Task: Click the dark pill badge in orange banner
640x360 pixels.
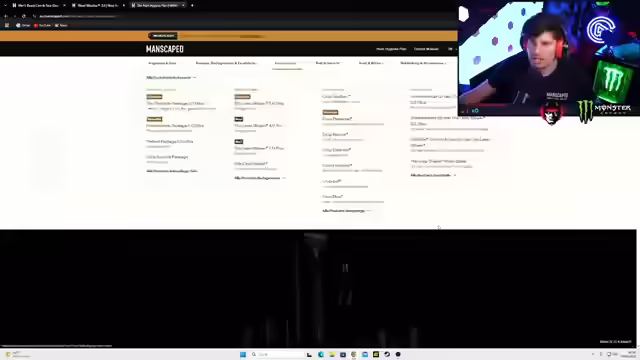Action: click(x=163, y=36)
